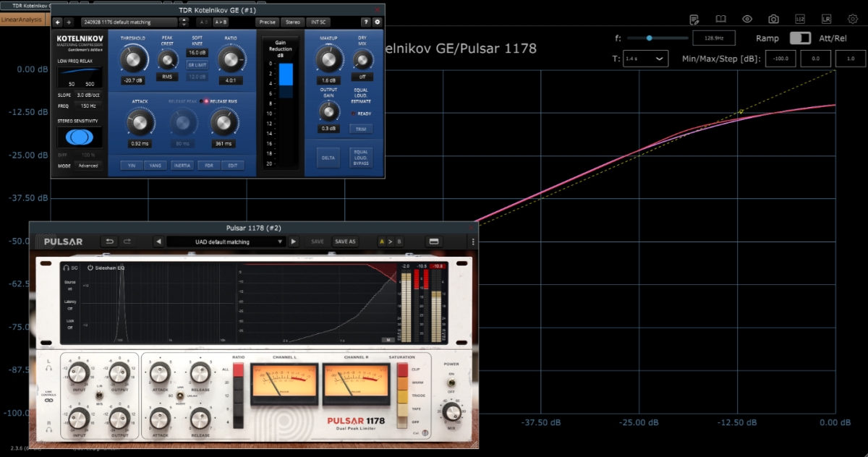Click the YIN button

pos(132,166)
